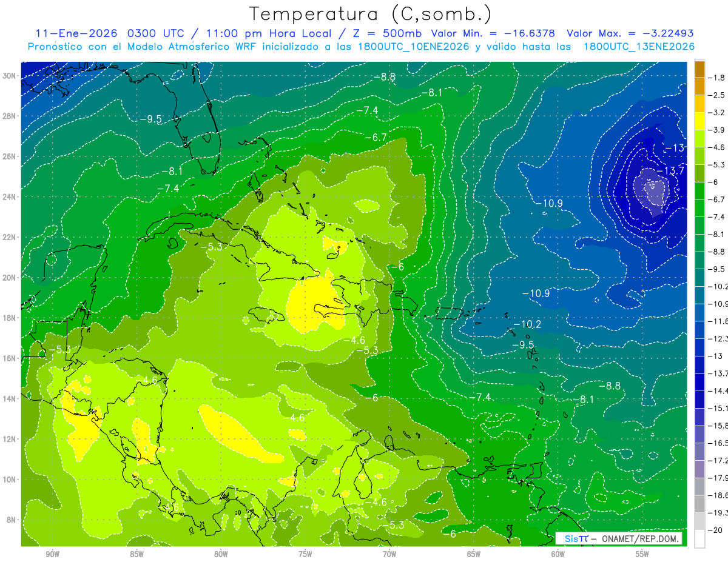Click the "26N" latitude axis label

(x=8, y=156)
